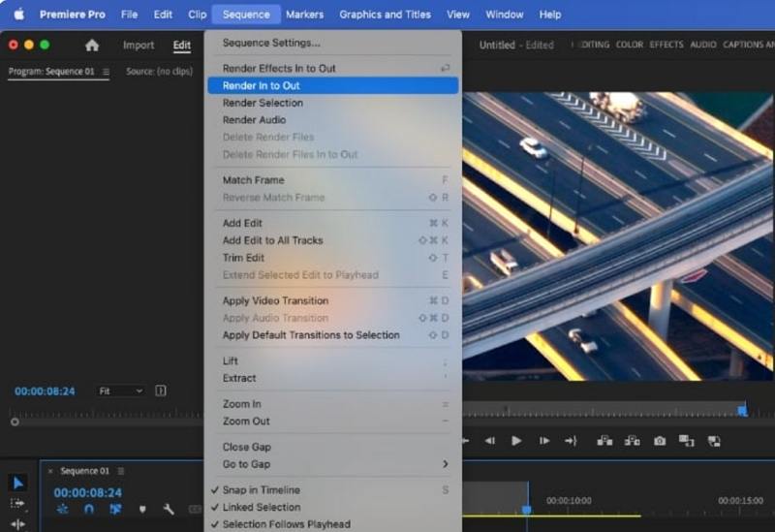Viewport: 775px width, 532px height.
Task: Open Sequence 01 timeline panel menu
Action: 120,471
